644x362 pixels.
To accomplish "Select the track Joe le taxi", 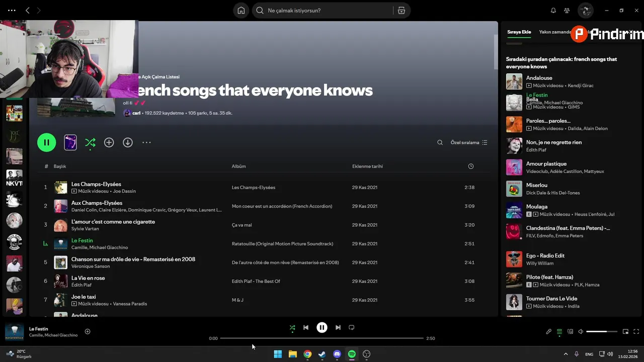I will coord(84,297).
